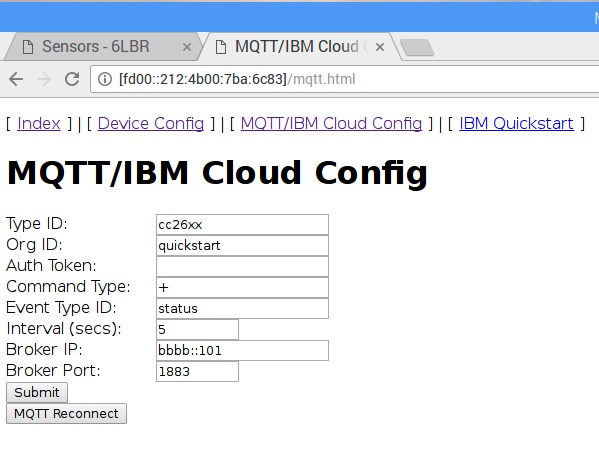The width and height of the screenshot is (599, 450).
Task: Click the Broker Port field showing 1883
Action: coord(198,371)
